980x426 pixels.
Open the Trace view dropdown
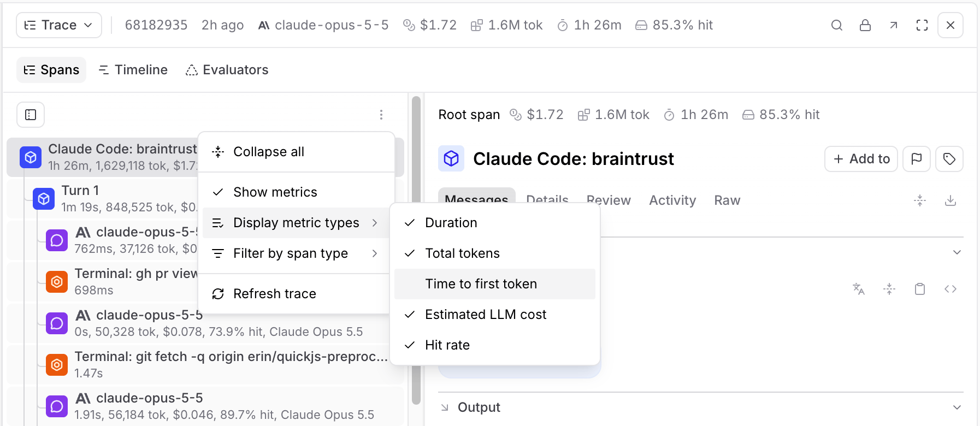pyautogui.click(x=59, y=25)
